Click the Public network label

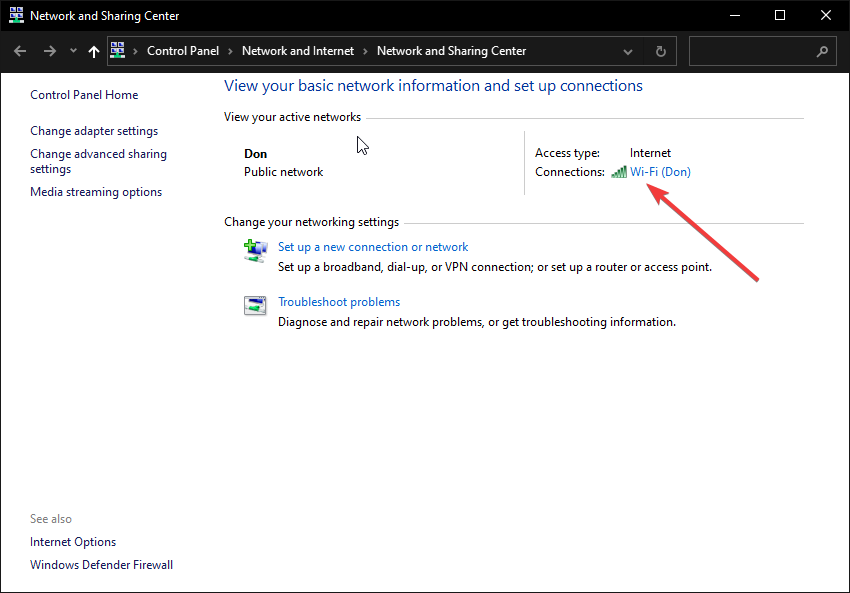pos(283,172)
